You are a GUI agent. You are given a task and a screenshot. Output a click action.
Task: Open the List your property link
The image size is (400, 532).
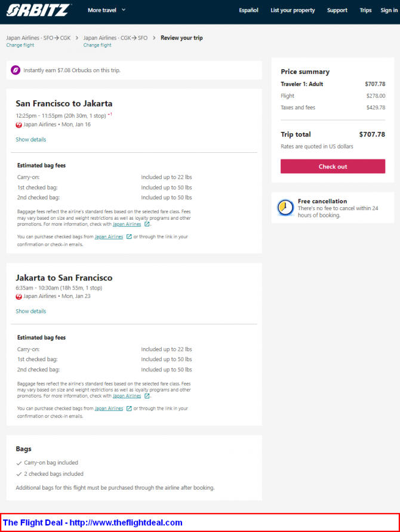click(293, 10)
